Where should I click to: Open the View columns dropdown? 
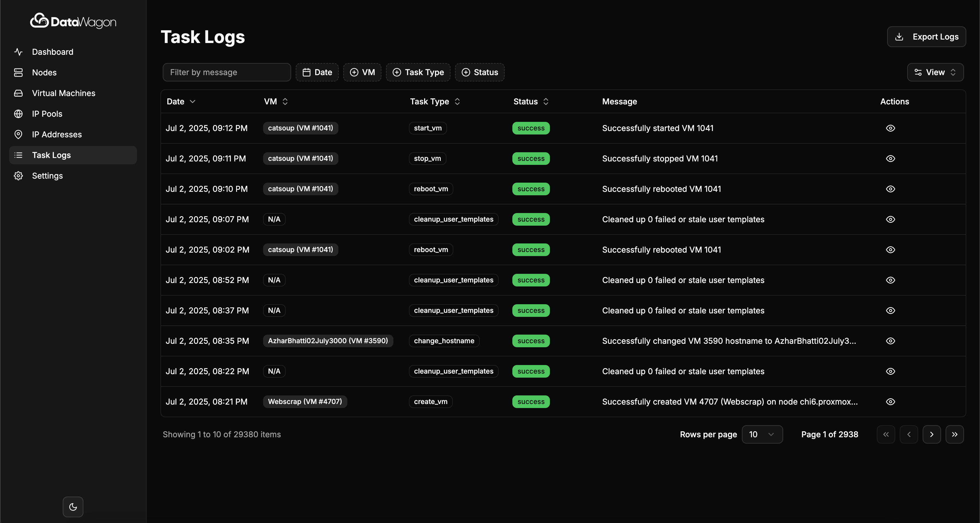pos(935,72)
